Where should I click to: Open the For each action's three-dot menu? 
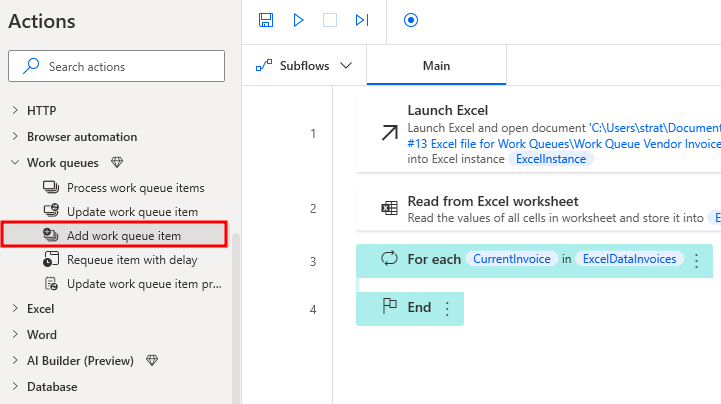coord(697,261)
